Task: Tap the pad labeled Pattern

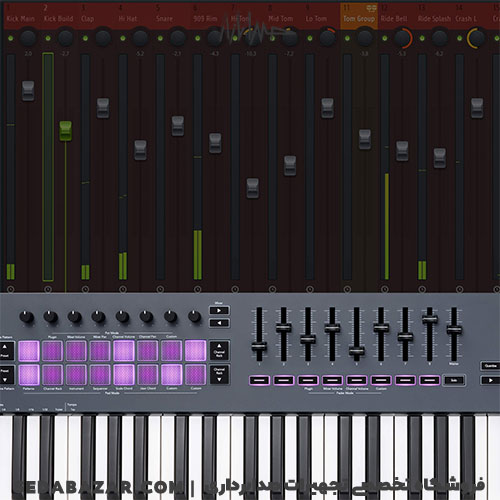Action: pyautogui.click(x=29, y=375)
